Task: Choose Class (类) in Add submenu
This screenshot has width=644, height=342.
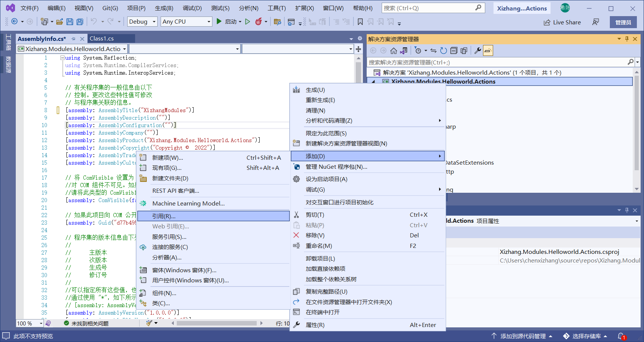Action: pos(214,303)
